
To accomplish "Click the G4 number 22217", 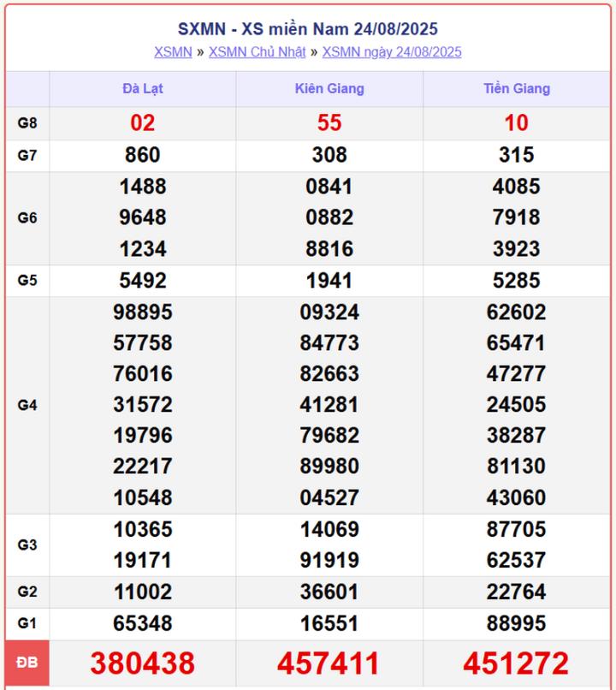I will pos(143,467).
